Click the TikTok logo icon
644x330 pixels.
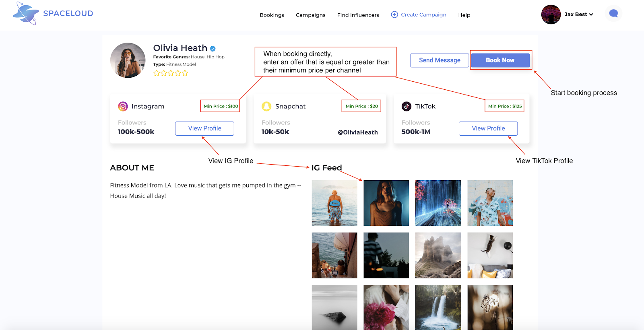pos(407,106)
